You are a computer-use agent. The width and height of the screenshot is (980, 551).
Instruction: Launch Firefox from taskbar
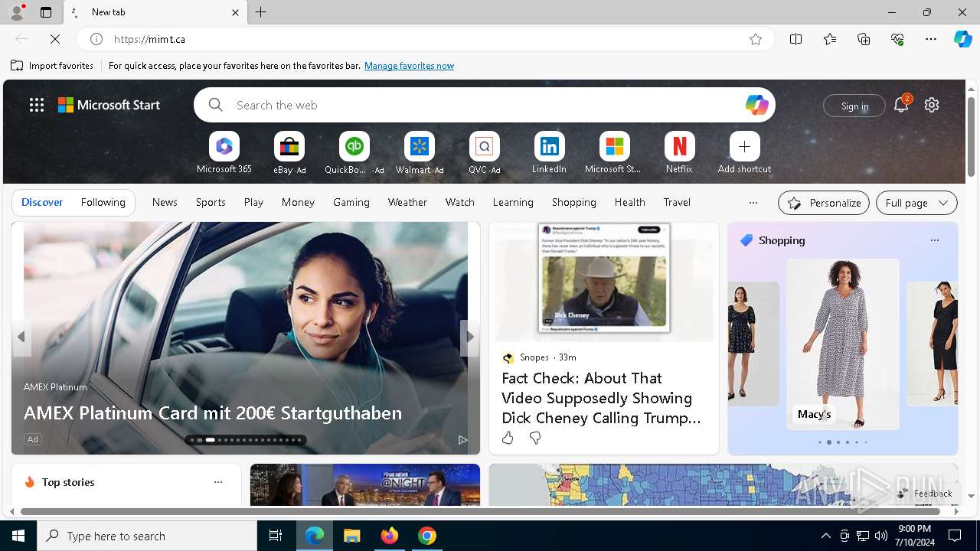389,536
